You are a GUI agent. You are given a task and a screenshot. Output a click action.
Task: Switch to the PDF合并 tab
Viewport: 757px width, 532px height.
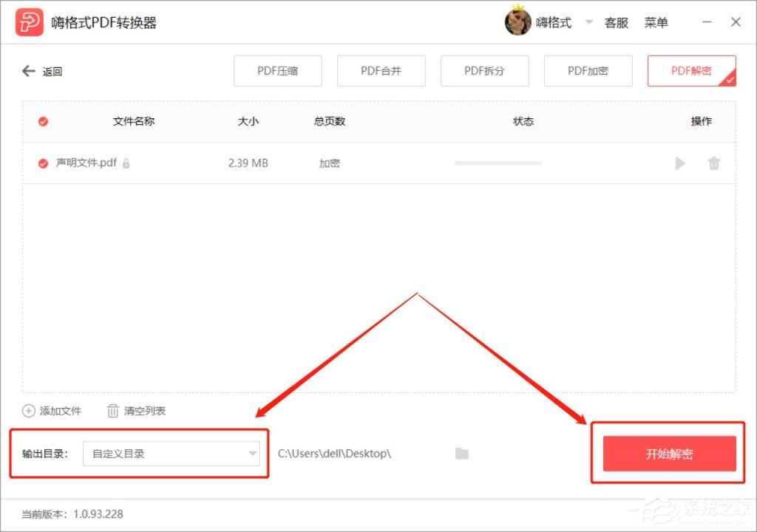point(381,71)
